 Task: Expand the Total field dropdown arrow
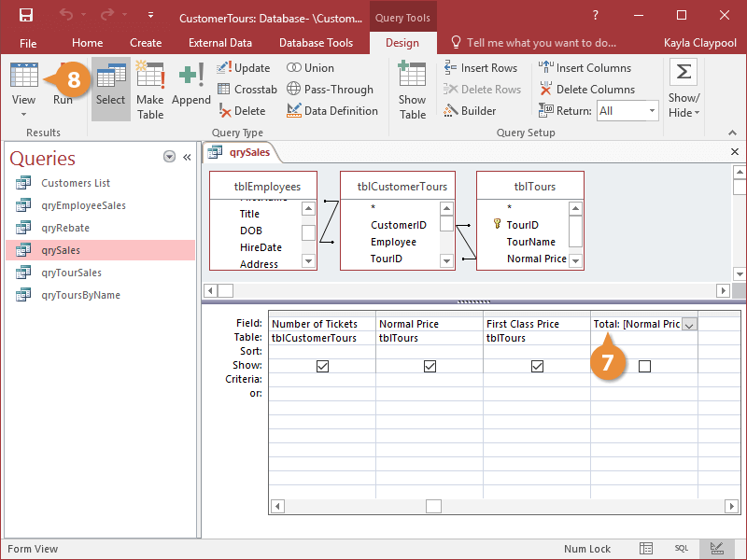point(689,325)
